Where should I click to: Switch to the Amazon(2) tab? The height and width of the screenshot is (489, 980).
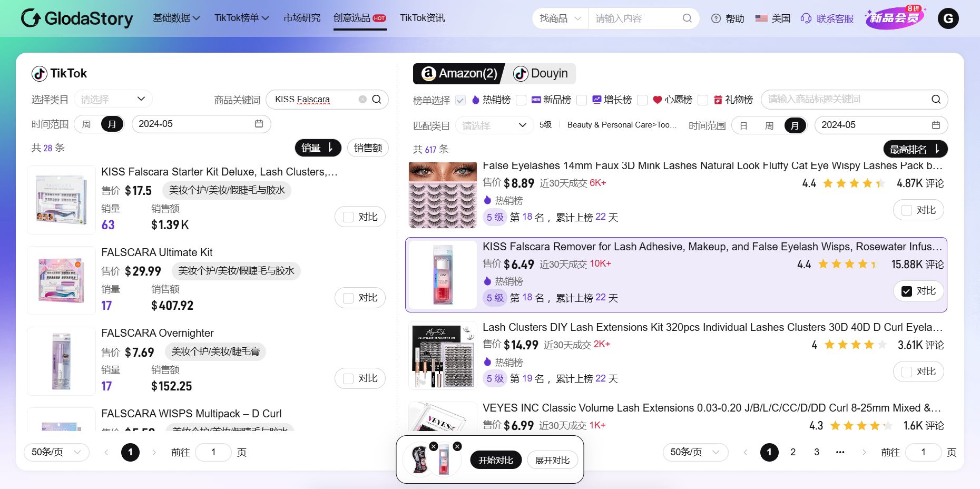pos(459,74)
